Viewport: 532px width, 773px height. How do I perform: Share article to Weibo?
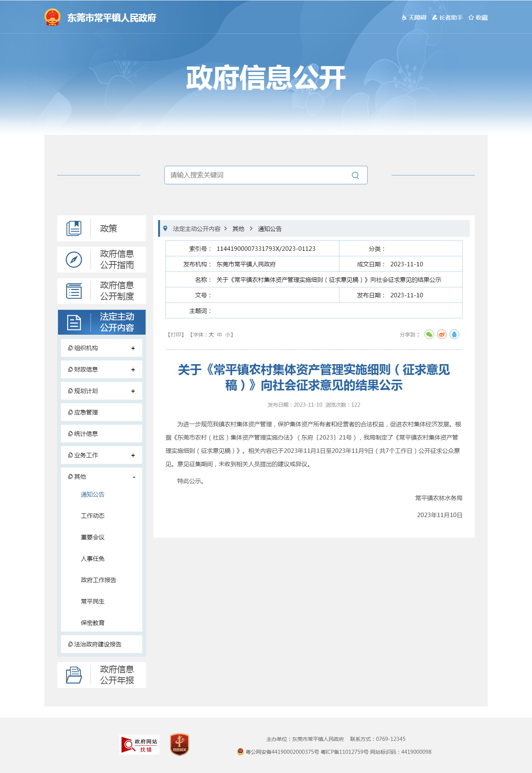click(x=442, y=335)
